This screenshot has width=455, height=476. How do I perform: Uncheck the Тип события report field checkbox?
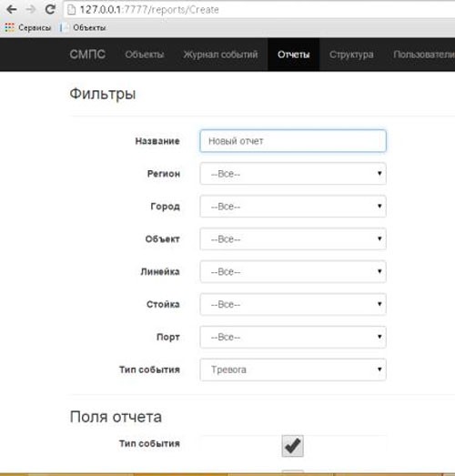pyautogui.click(x=292, y=446)
